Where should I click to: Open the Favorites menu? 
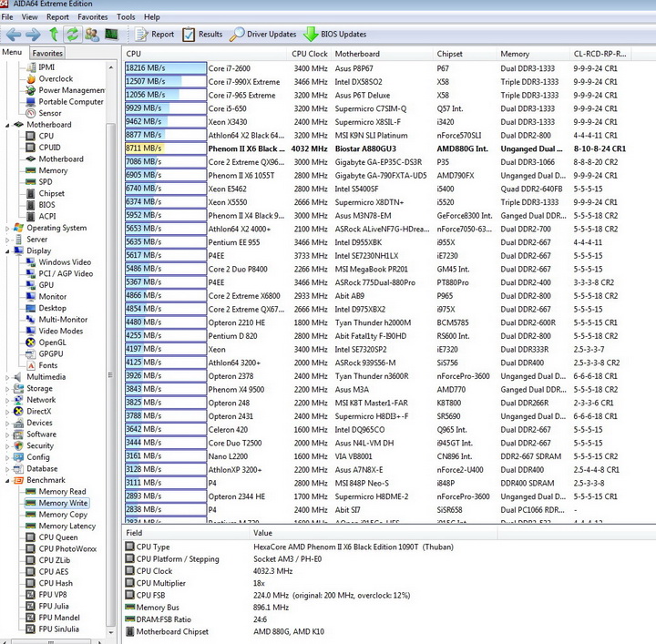[92, 17]
